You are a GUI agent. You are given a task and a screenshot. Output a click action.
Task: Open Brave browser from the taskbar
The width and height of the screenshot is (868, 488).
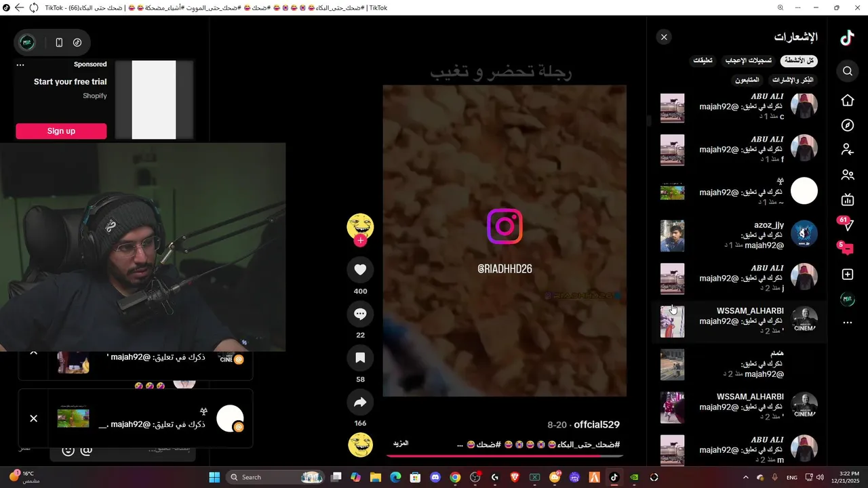click(x=515, y=477)
